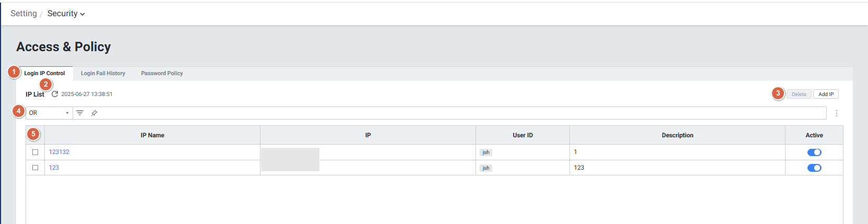
Task: Select the Login IP Control tab
Action: 44,74
